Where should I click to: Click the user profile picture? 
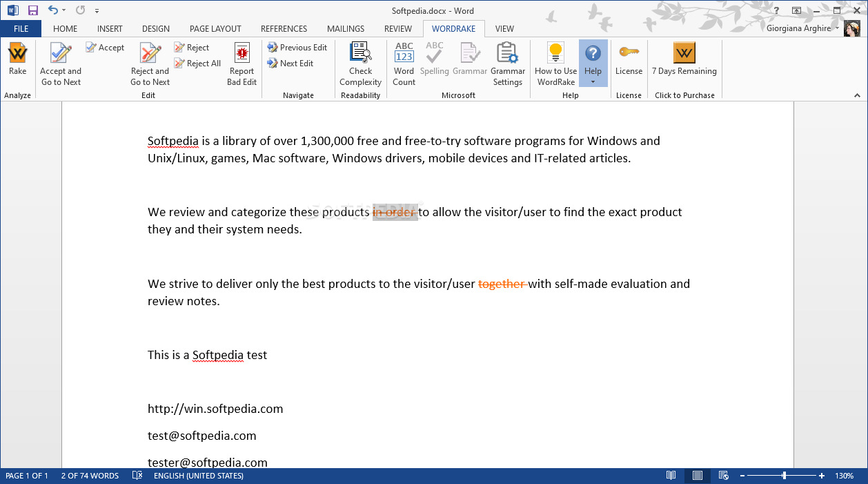point(852,29)
